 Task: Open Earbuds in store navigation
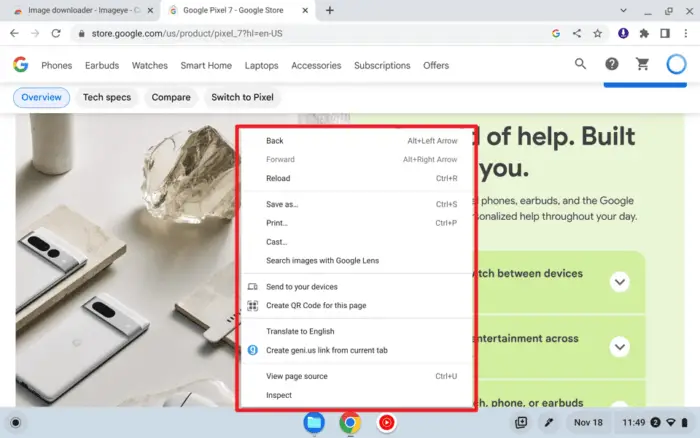click(x=102, y=65)
